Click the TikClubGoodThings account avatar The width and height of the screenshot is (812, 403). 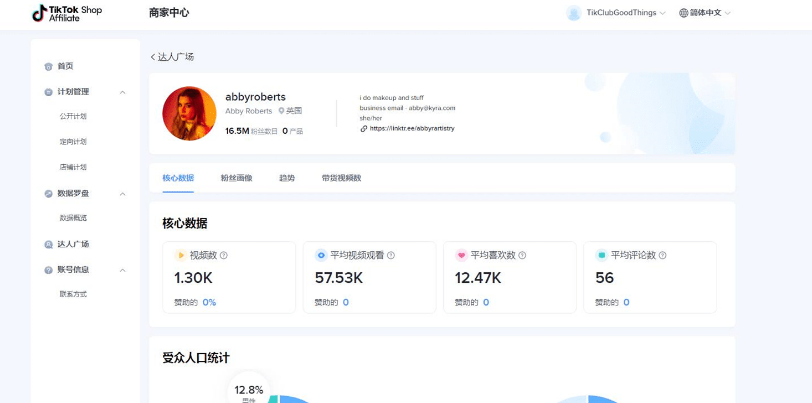click(x=574, y=13)
